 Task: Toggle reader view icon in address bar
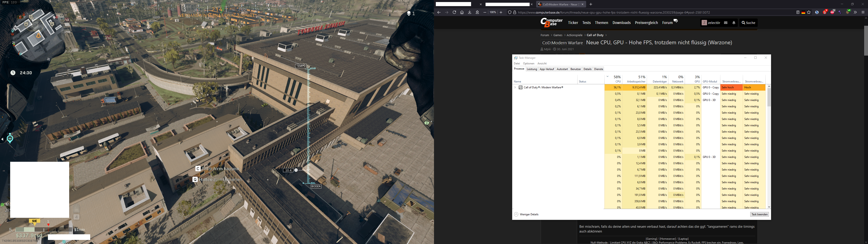(x=798, y=12)
